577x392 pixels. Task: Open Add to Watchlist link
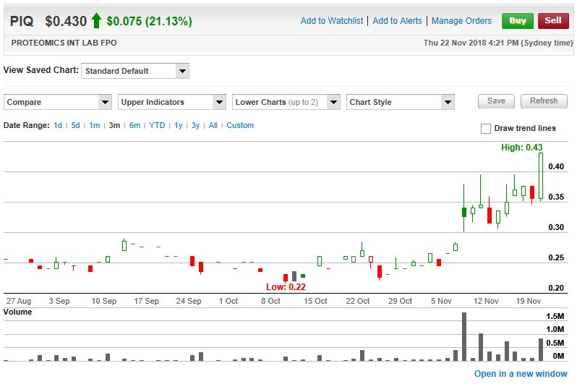(x=332, y=21)
